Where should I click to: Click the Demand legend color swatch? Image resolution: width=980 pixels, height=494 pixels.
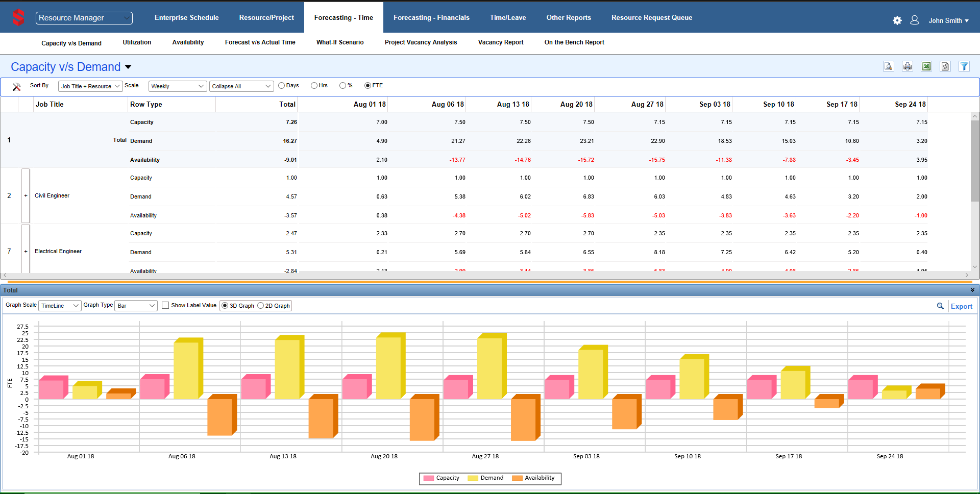pyautogui.click(x=473, y=478)
